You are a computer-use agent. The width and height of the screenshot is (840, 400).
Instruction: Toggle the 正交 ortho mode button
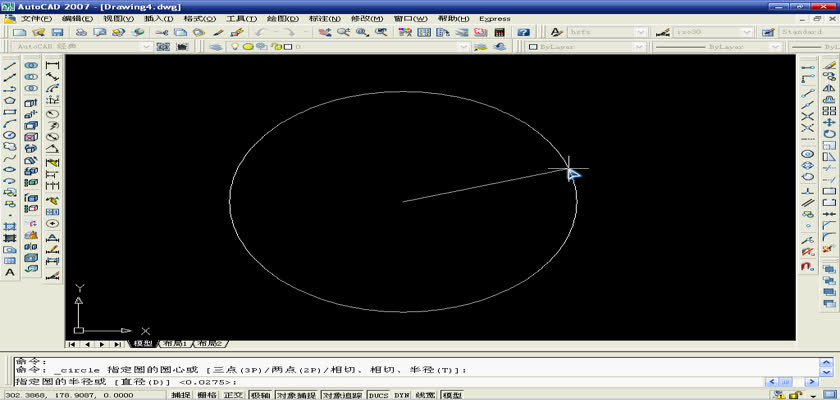pos(232,395)
